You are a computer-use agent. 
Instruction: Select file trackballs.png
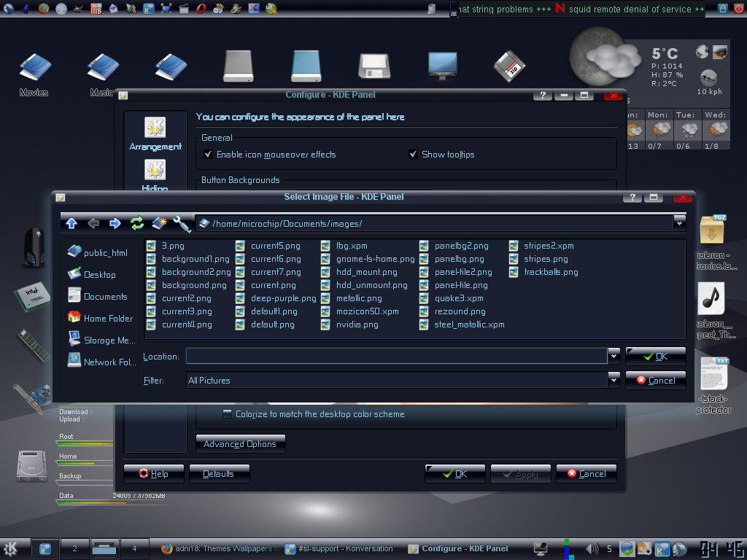pos(544,272)
